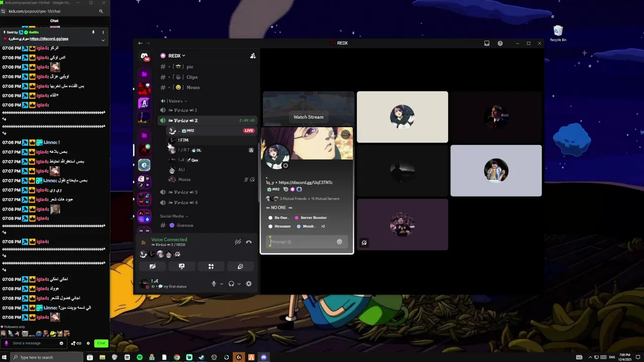Open emoji picker in profile message box

[340, 242]
